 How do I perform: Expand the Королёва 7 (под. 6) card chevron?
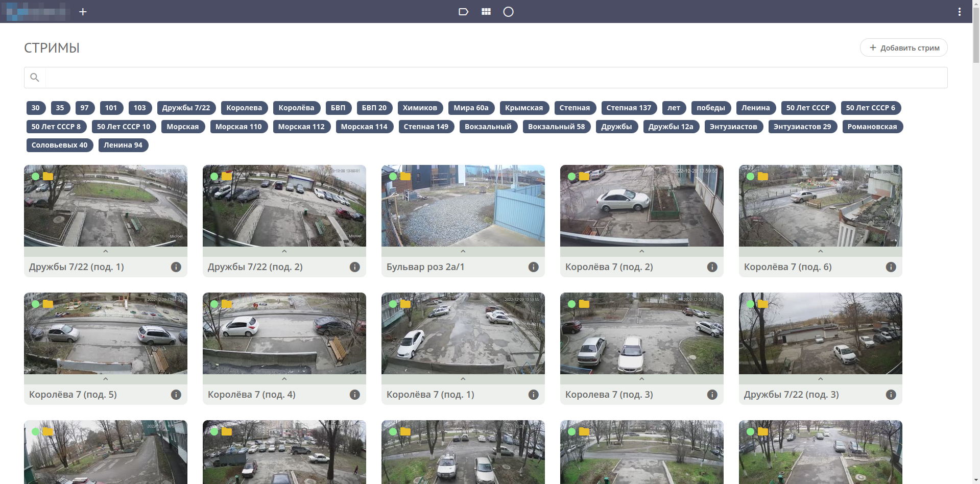[821, 251]
